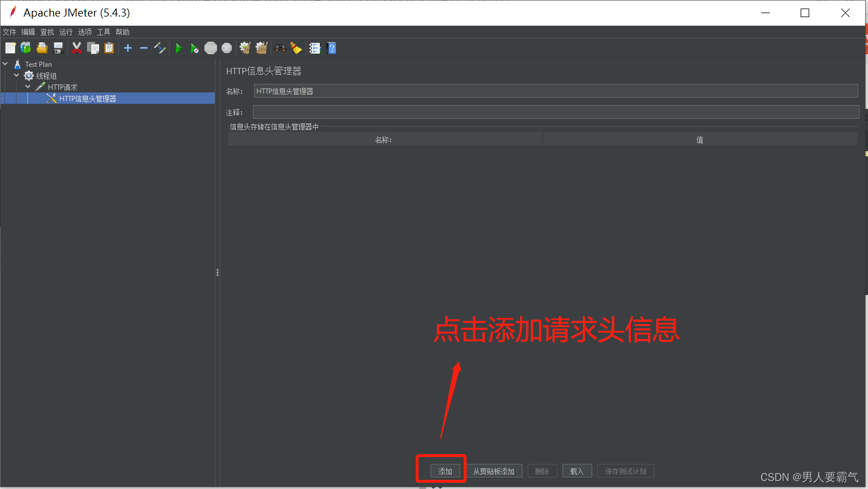Select HTTP请求 in the tree
The height and width of the screenshot is (489, 868).
[x=62, y=87]
